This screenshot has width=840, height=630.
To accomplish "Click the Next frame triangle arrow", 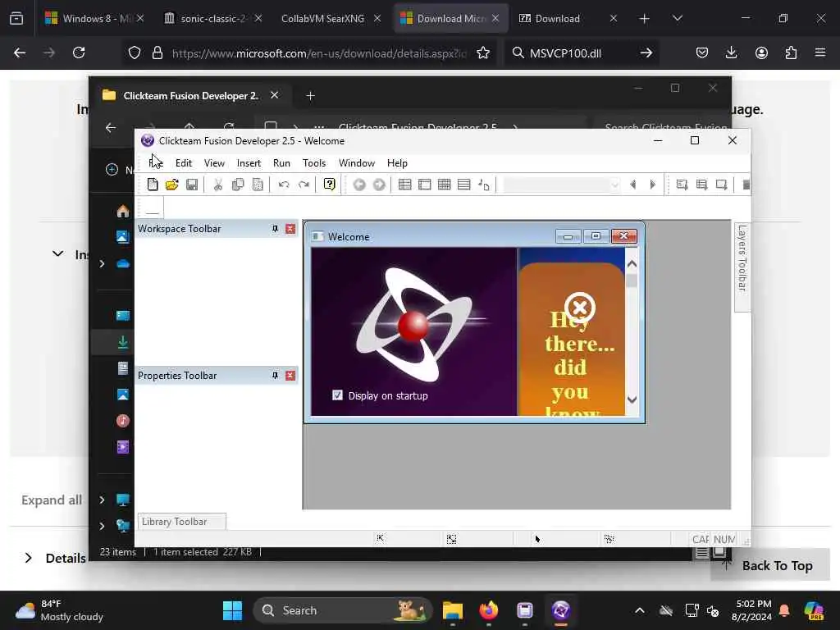I will point(652,185).
